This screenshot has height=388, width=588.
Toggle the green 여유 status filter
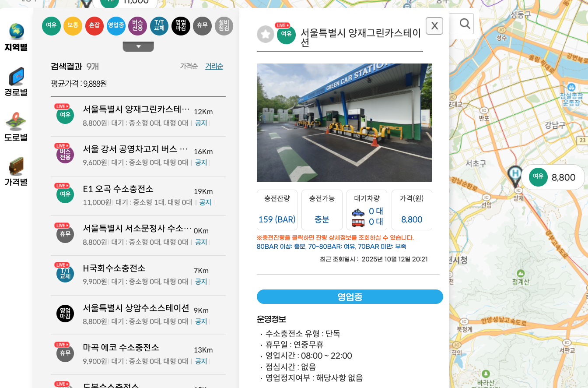click(51, 26)
